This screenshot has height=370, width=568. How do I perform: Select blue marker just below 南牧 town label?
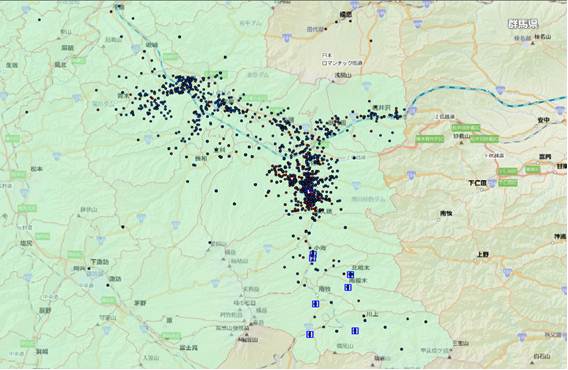click(316, 304)
